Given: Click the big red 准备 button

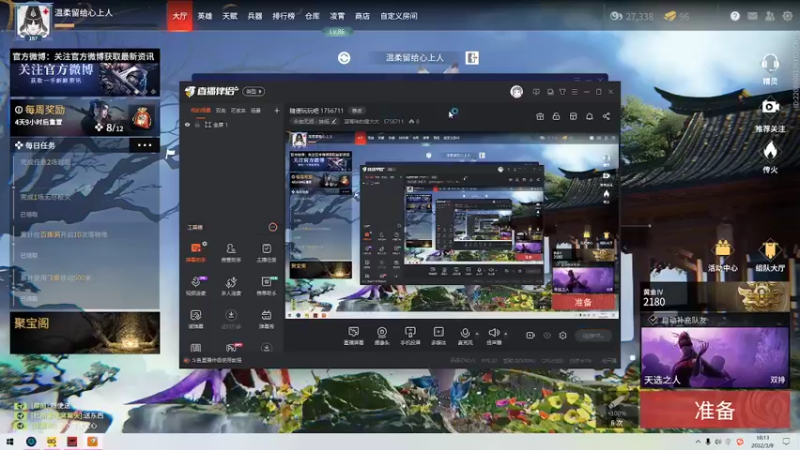Looking at the screenshot, I should (715, 410).
